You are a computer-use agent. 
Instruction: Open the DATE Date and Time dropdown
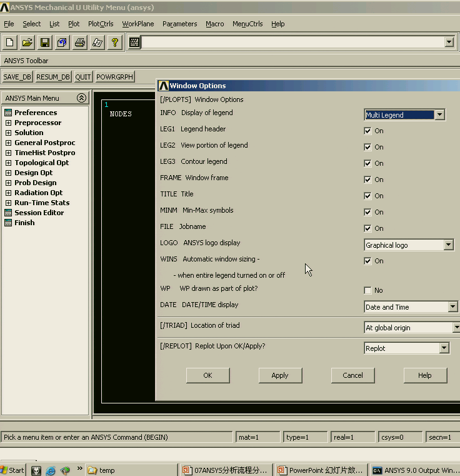click(452, 307)
